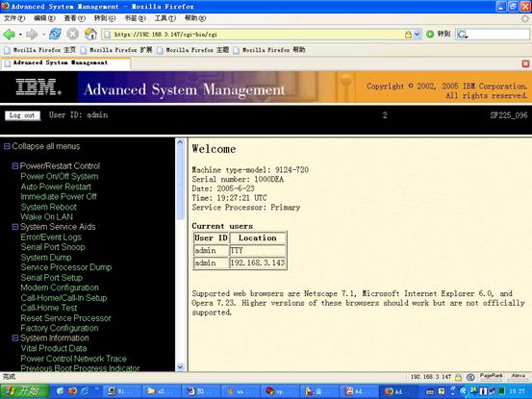
Task: Click the Google search engine icon
Action: (x=462, y=35)
